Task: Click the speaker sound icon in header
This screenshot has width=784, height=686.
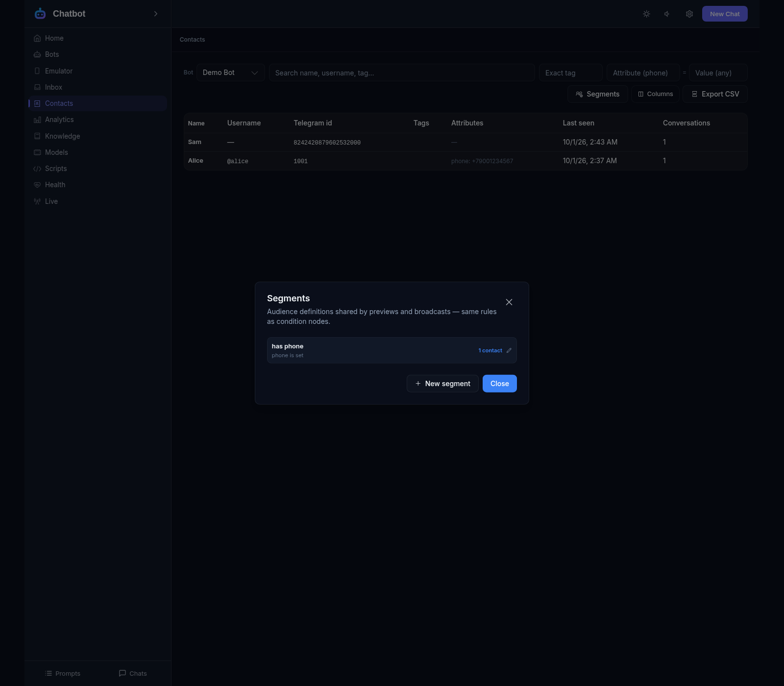Action: click(x=667, y=14)
